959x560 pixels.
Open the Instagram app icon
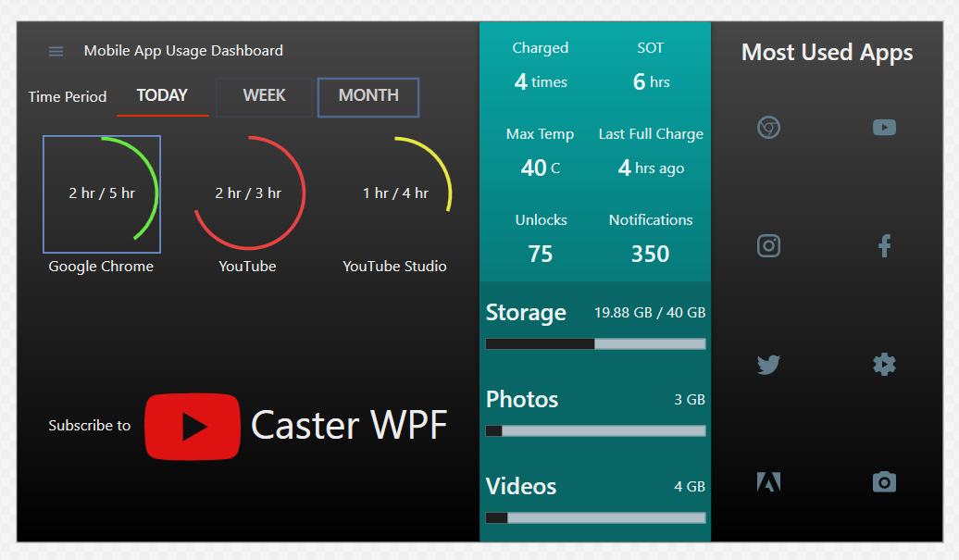(768, 246)
